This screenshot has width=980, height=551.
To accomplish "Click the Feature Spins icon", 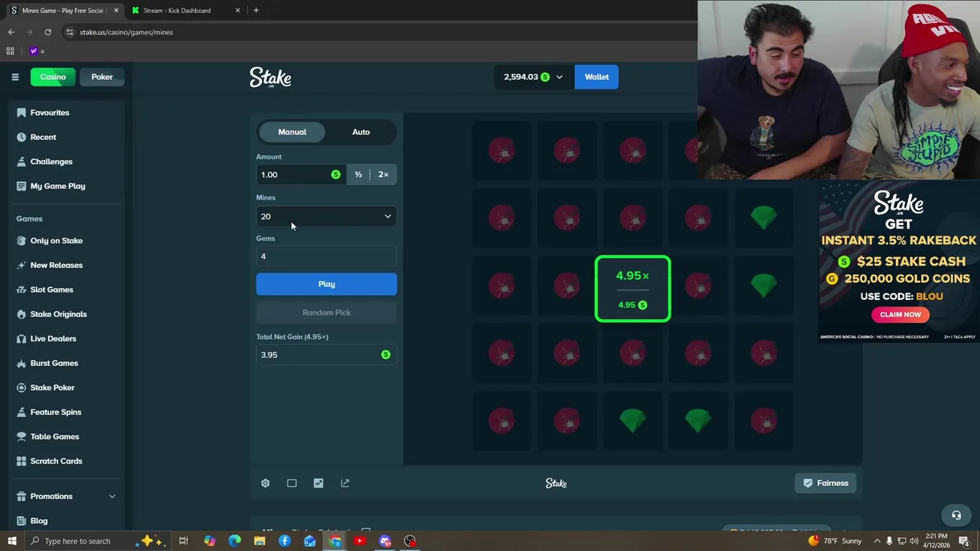I will pyautogui.click(x=21, y=412).
